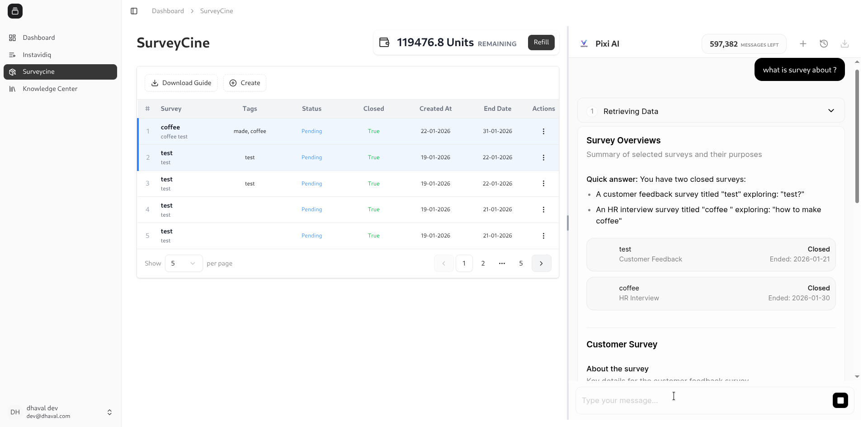The image size is (868, 427).
Task: Click the Dashboard breadcrumb link
Action: (168, 11)
